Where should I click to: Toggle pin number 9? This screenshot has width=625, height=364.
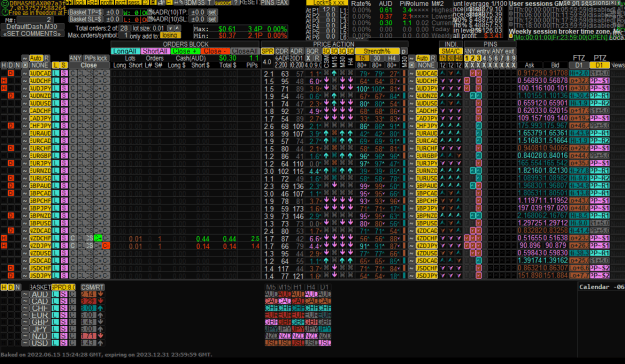(x=514, y=58)
